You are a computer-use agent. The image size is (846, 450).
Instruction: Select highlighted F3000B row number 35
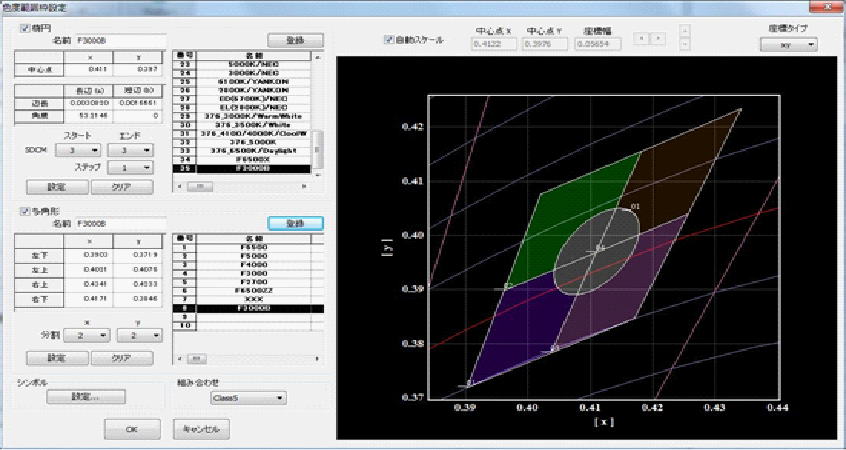point(242,168)
